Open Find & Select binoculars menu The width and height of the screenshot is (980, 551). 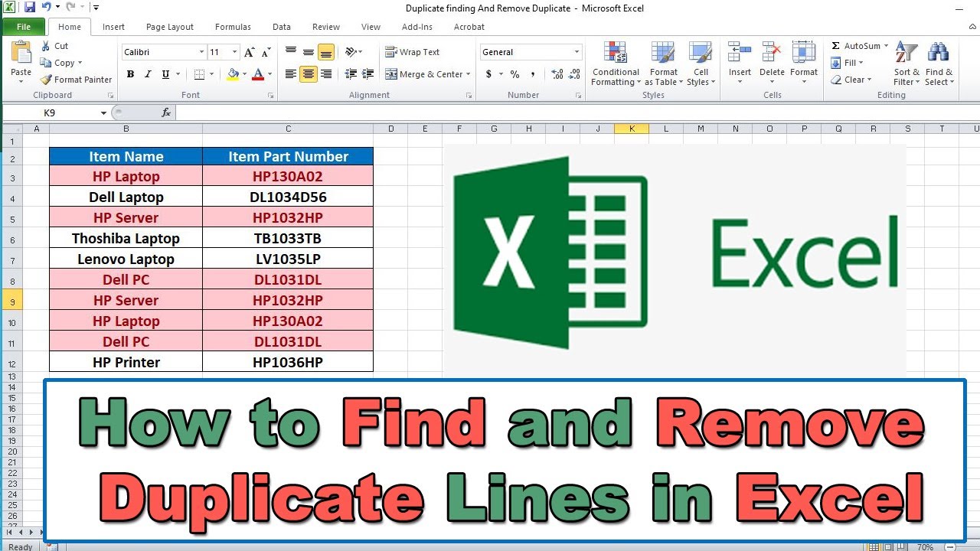(939, 64)
